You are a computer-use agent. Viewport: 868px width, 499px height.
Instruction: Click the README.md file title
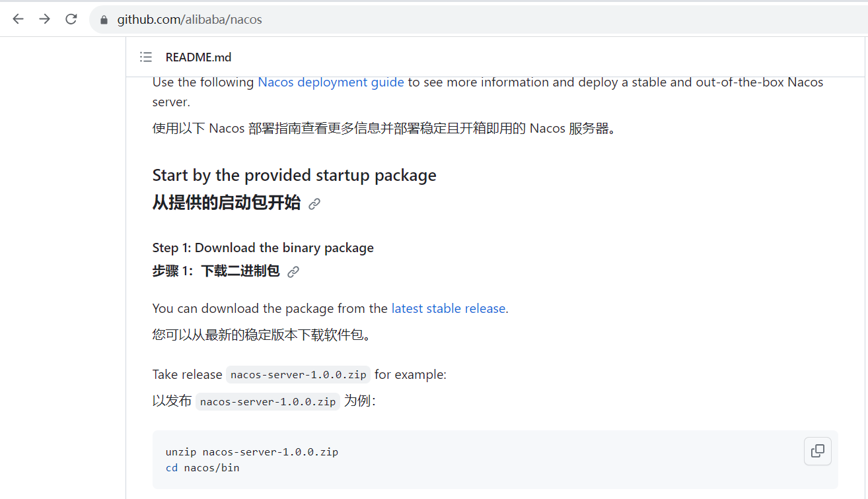click(198, 57)
